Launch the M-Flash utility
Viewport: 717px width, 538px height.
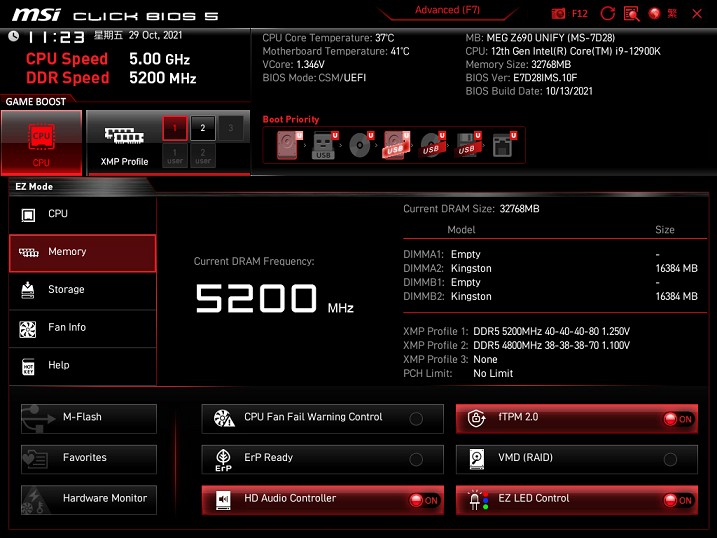pyautogui.click(x=89, y=418)
